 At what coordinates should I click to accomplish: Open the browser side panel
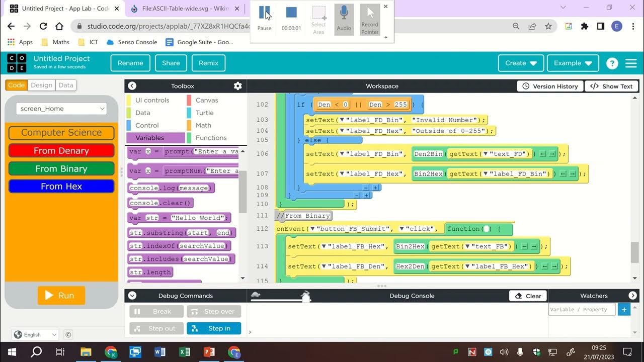click(600, 26)
